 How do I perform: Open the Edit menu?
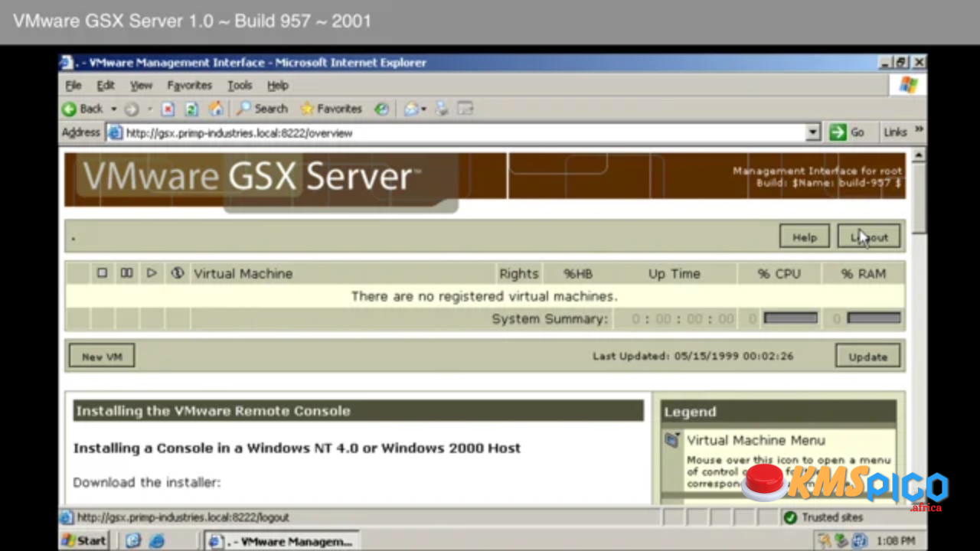coord(106,85)
